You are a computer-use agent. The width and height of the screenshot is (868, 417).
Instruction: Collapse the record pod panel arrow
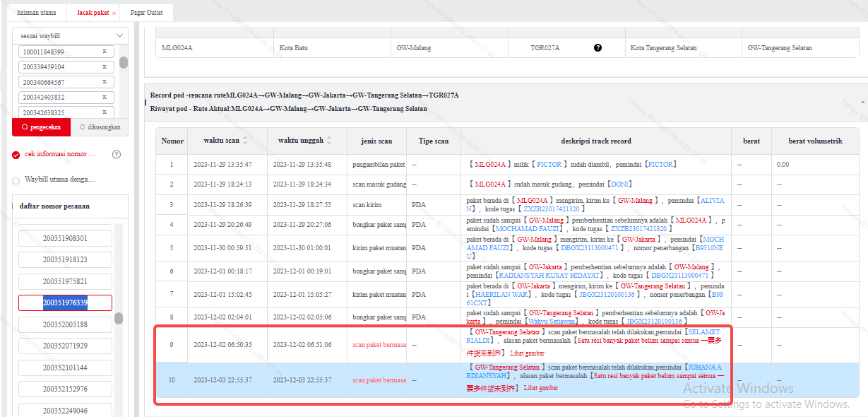tap(863, 102)
